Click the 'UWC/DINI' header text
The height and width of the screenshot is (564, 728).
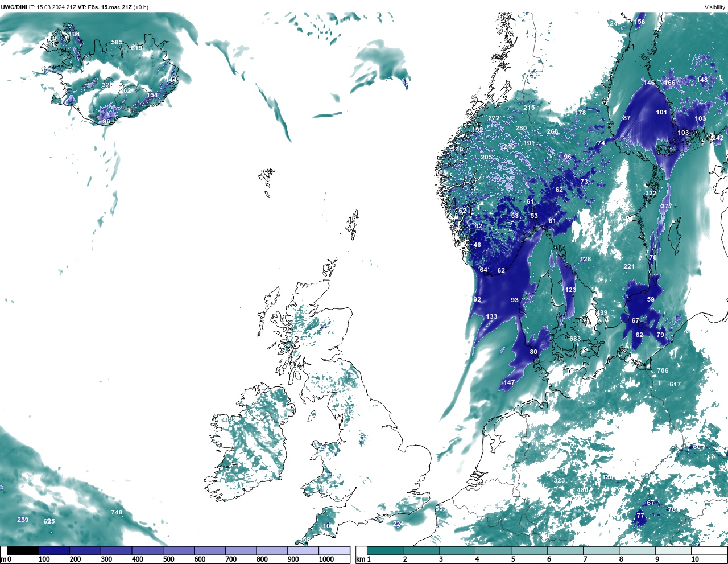click(14, 7)
